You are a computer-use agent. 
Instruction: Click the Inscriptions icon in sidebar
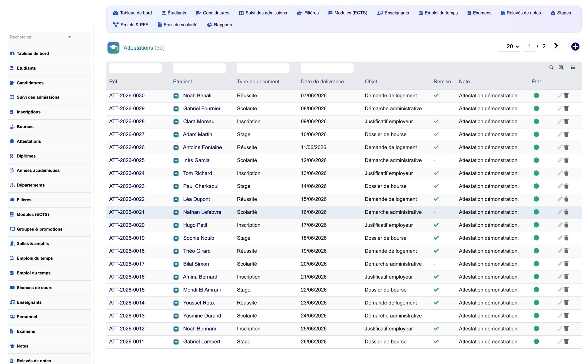click(11, 112)
